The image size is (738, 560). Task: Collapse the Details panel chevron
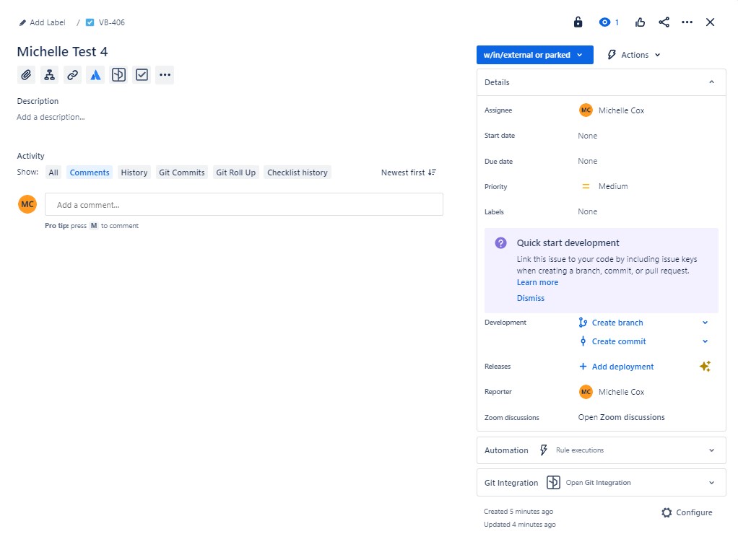coord(712,82)
